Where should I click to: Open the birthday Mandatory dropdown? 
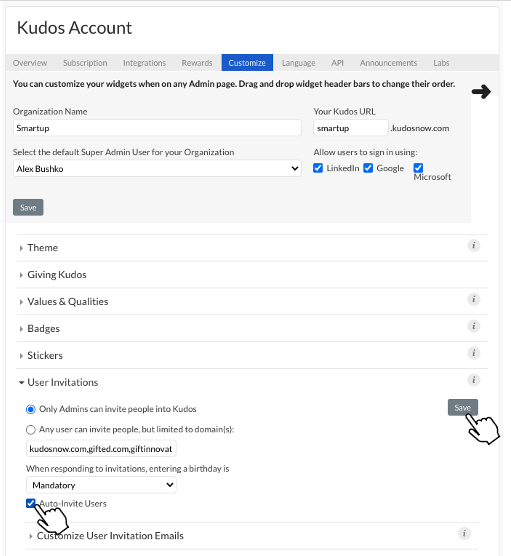click(x=101, y=485)
